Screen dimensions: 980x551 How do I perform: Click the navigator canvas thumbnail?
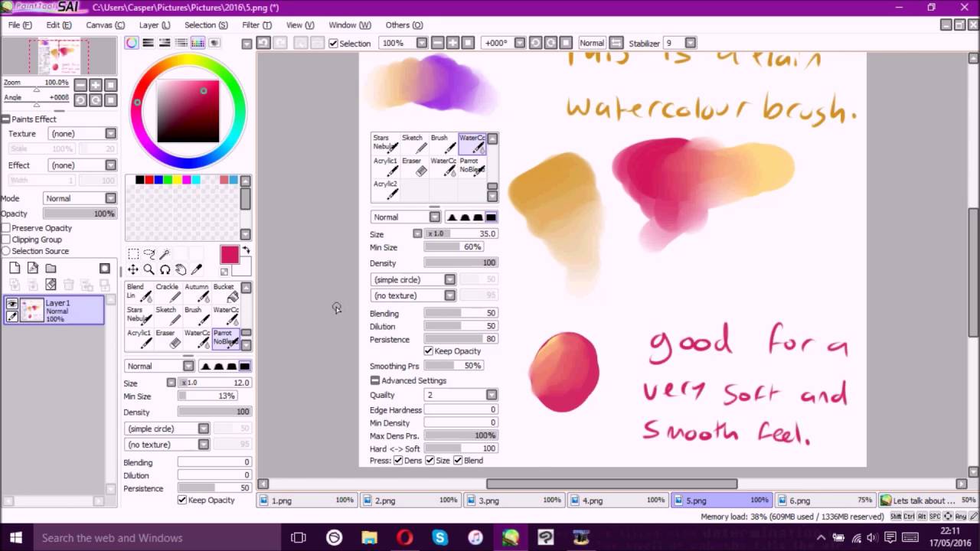(60, 56)
